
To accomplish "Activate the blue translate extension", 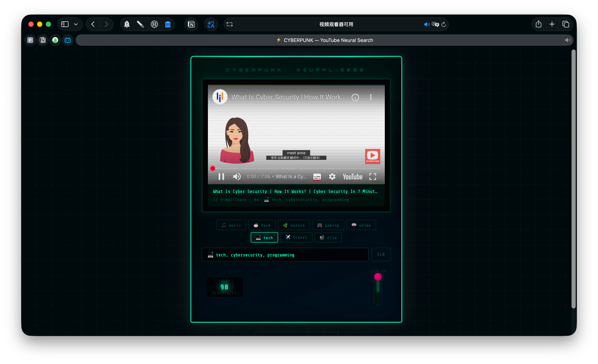I will coord(211,24).
